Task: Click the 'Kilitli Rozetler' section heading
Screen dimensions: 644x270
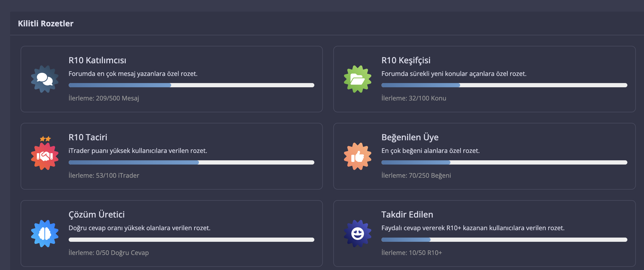Action: [x=46, y=23]
